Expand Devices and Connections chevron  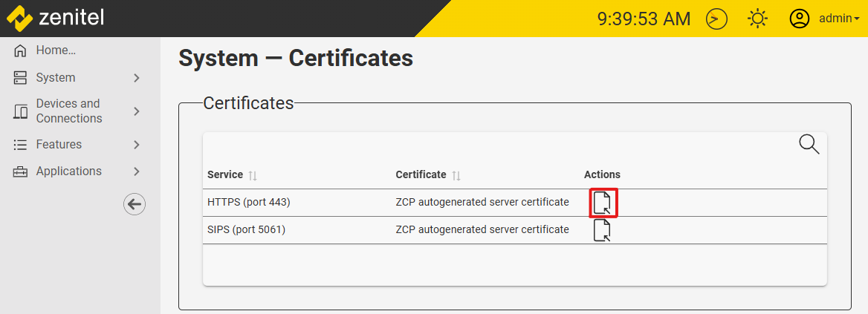click(x=137, y=111)
